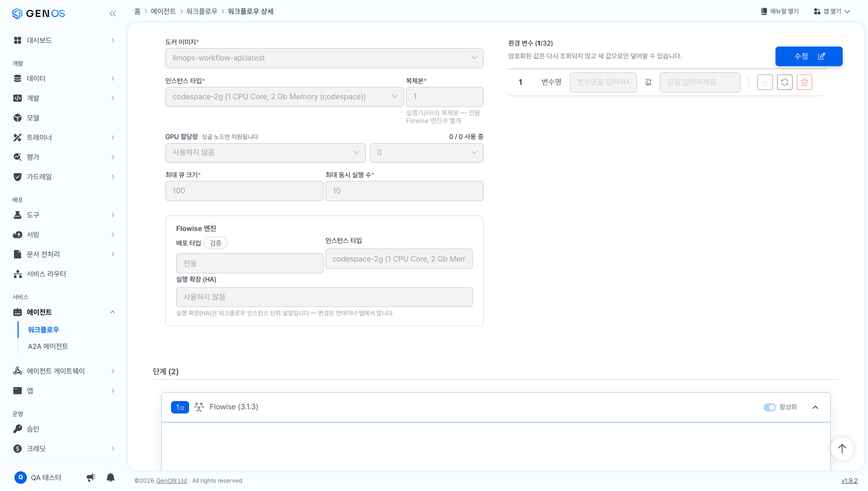Open the megaphone announcements icon
Viewport: 868px width, 491px height.
tap(91, 478)
